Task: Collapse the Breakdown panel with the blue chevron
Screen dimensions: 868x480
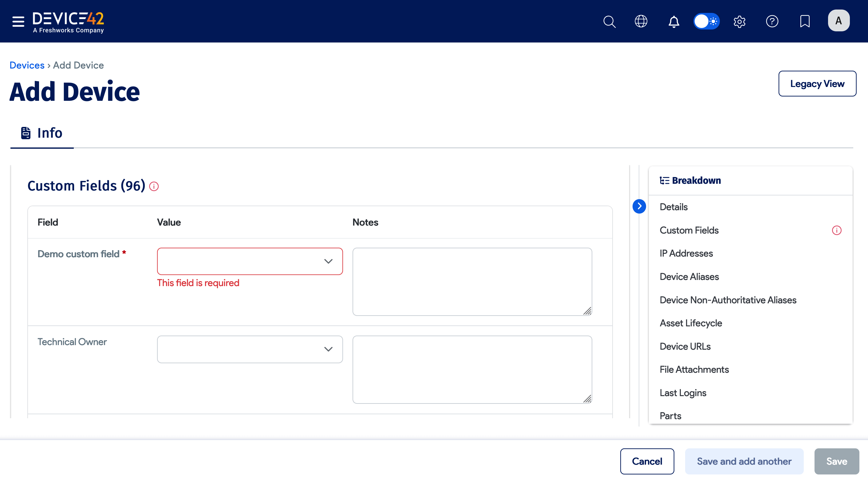Action: coord(639,206)
